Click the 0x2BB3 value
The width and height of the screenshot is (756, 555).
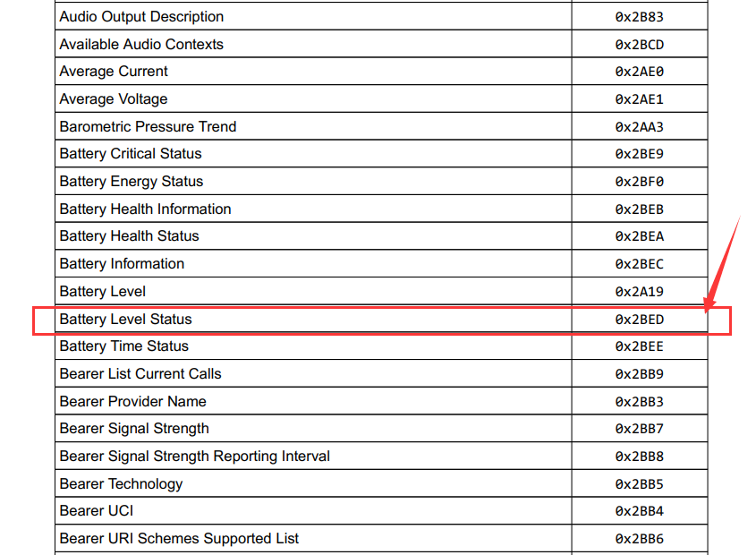(x=640, y=402)
